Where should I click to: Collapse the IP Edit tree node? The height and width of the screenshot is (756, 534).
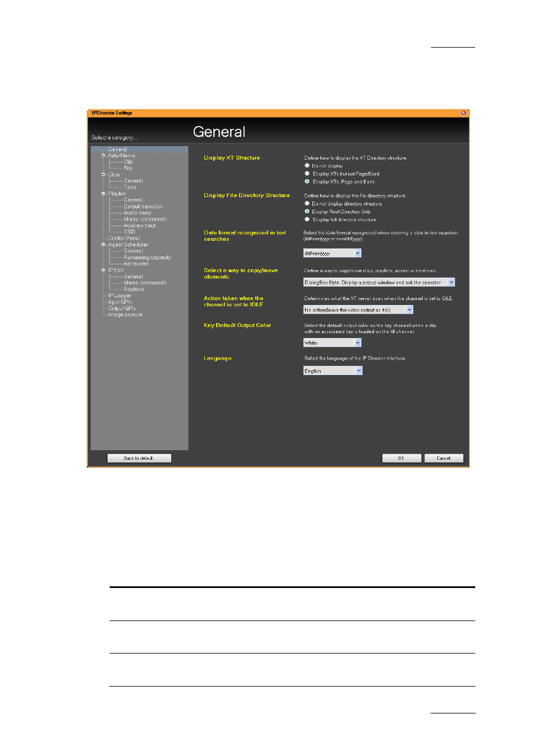pos(104,270)
